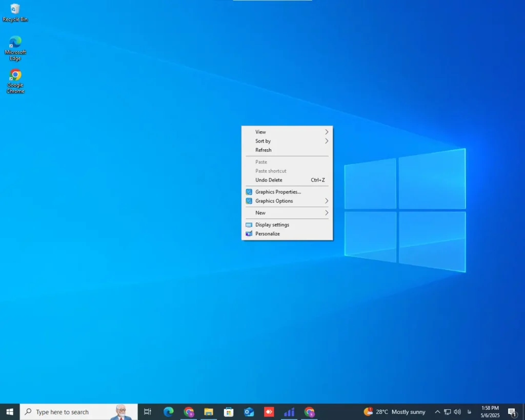Open Task View from the taskbar

pos(147,412)
